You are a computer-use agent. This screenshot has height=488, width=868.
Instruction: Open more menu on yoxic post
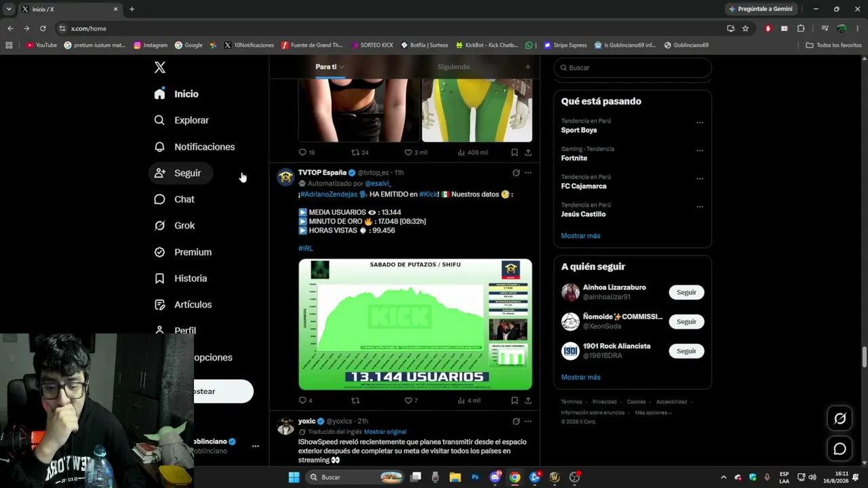click(x=528, y=421)
